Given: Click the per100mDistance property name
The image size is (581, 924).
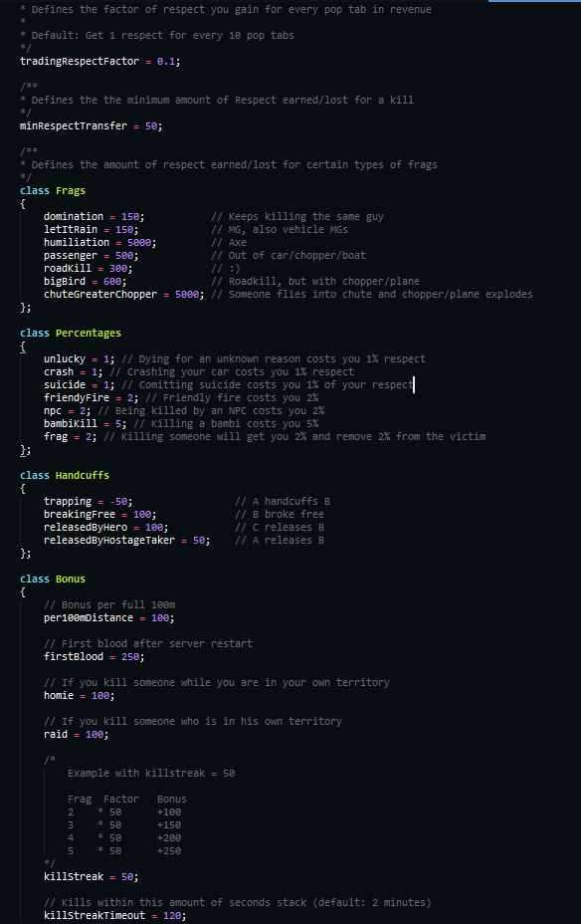Looking at the screenshot, I should pos(89,618).
